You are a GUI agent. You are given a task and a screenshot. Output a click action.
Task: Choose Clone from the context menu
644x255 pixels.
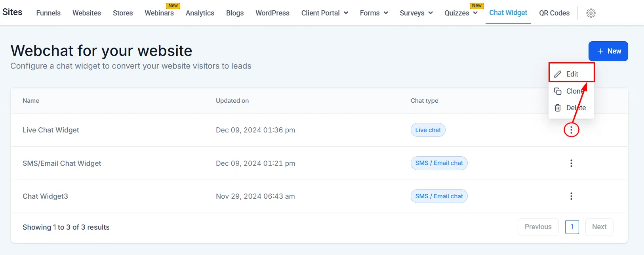(x=571, y=91)
